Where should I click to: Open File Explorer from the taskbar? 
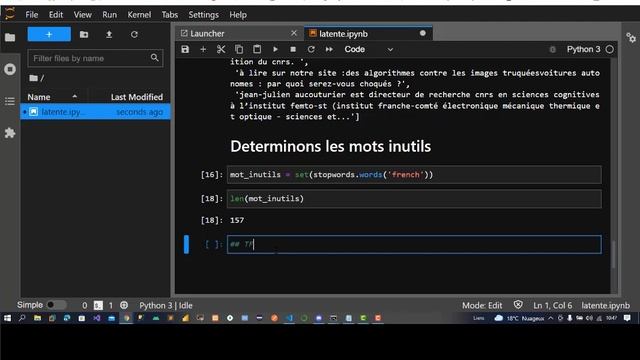point(37,318)
